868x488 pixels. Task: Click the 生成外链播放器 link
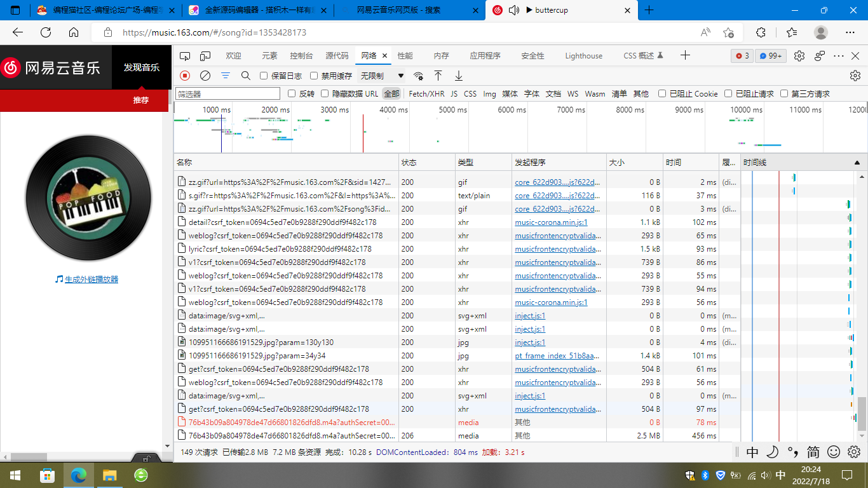coord(92,279)
